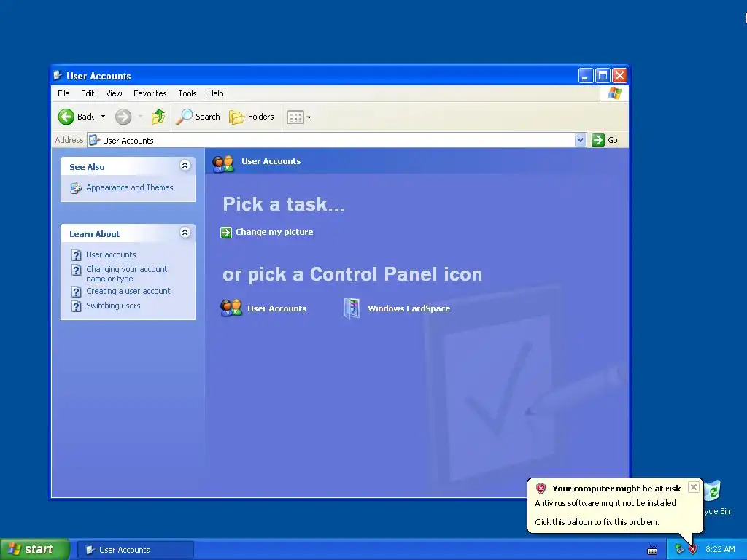
Task: Dismiss the security balloon with its X
Action: pyautogui.click(x=694, y=486)
